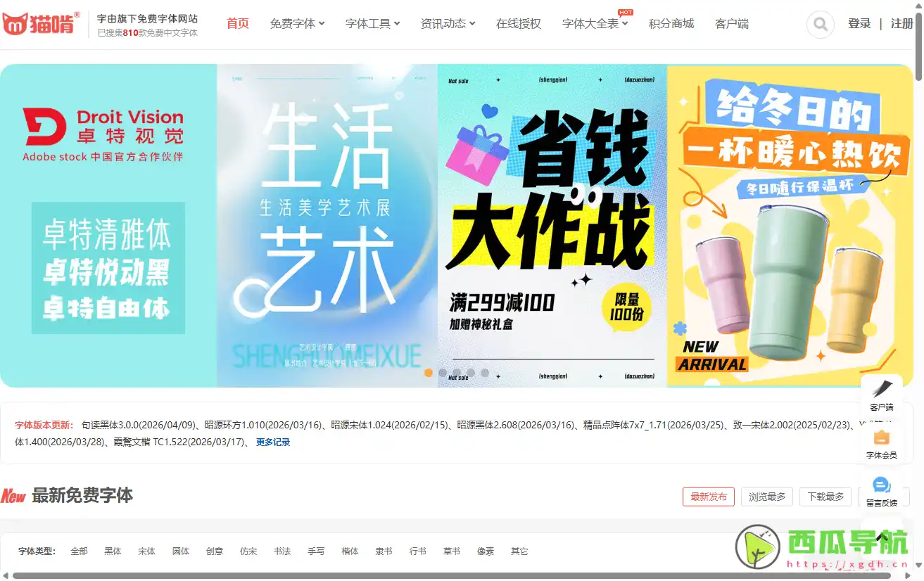Select the 下载最多 sort option
This screenshot has height=581, width=924.
(825, 496)
